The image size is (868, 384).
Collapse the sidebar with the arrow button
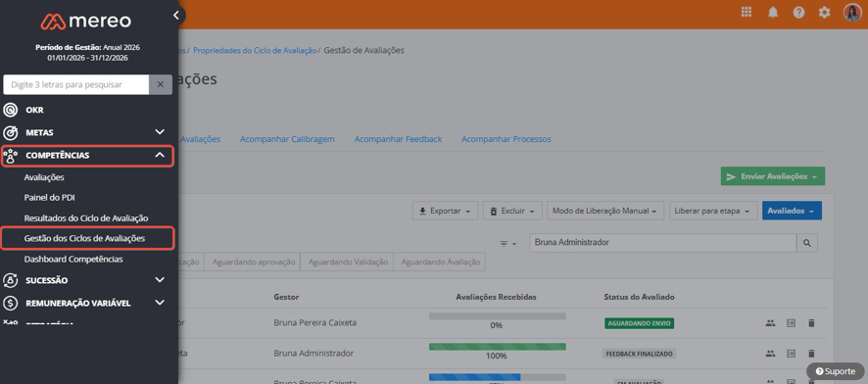click(176, 16)
